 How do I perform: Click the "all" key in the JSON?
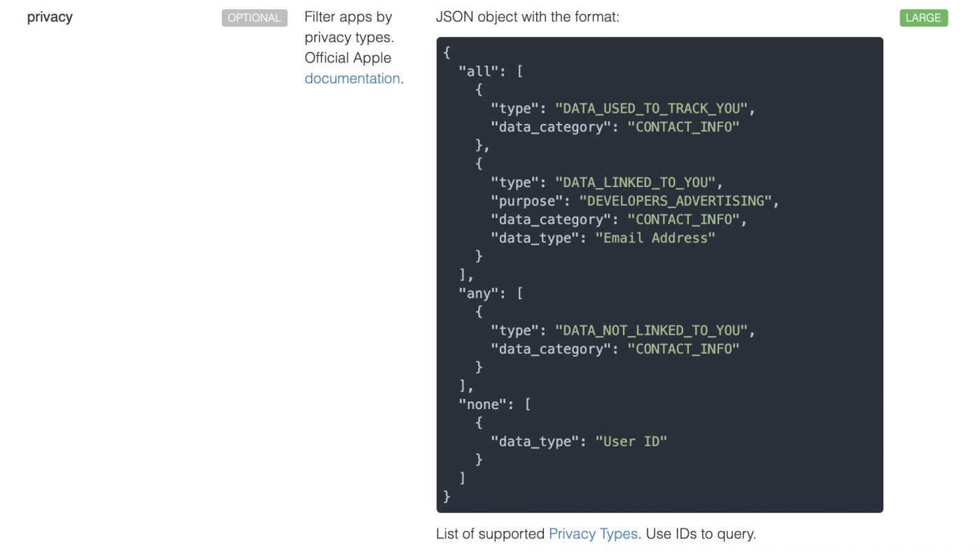(476, 71)
